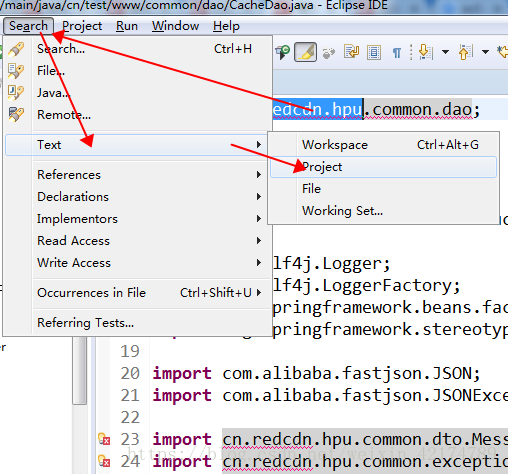Click lf4j.LoggerFactory; import text
The height and width of the screenshot is (474, 508).
[367, 286]
